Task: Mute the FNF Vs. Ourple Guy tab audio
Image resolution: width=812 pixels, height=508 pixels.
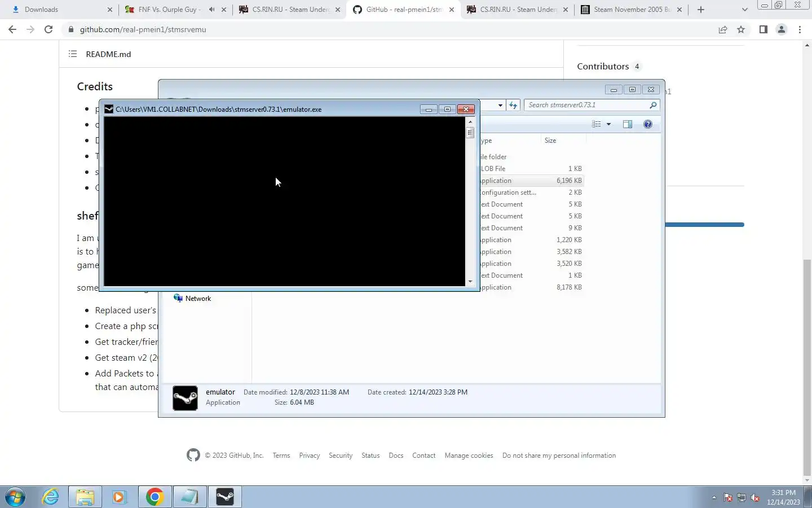Action: (212, 10)
